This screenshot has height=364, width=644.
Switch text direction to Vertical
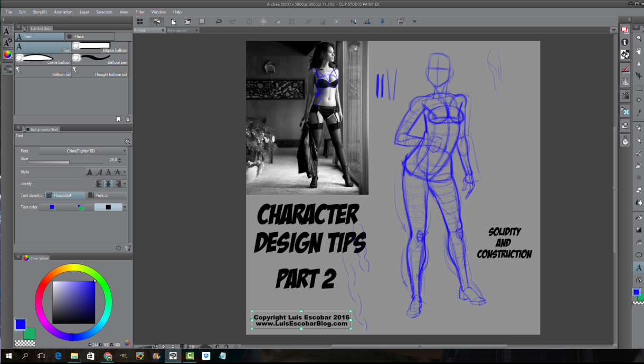[x=107, y=195]
